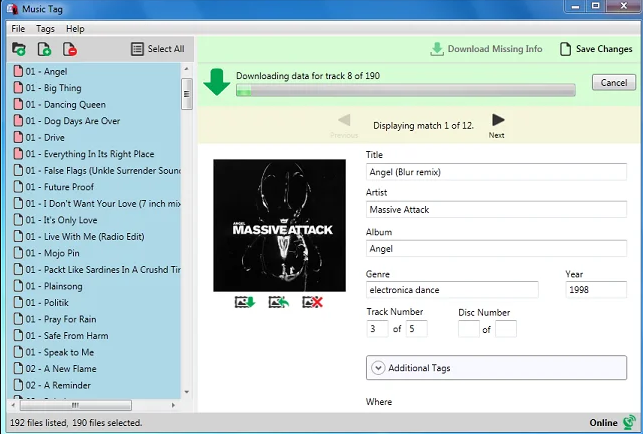This screenshot has width=643, height=434.
Task: Click the add file icon
Action: [x=44, y=49]
